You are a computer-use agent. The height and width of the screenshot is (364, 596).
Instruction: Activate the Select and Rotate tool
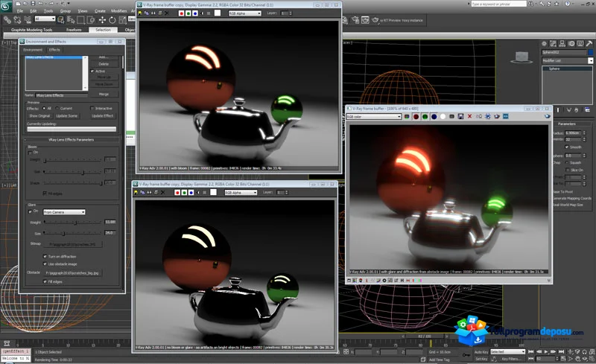[112, 20]
